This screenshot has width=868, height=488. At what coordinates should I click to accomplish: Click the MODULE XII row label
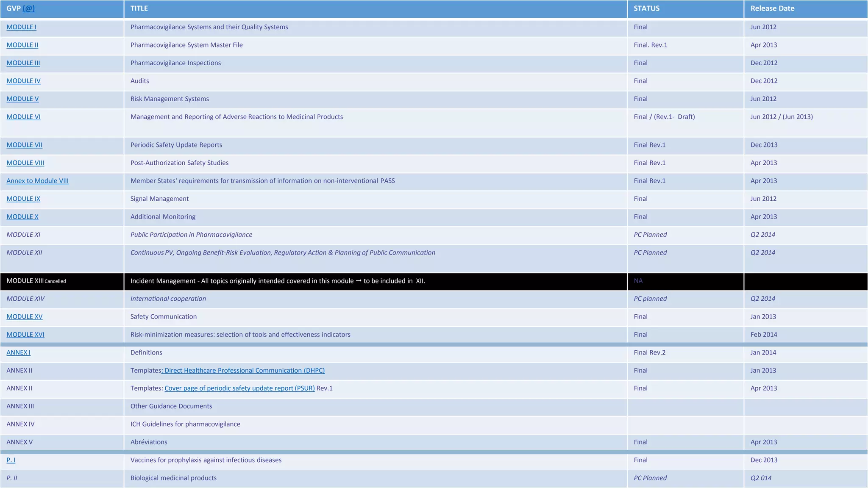pyautogui.click(x=24, y=252)
